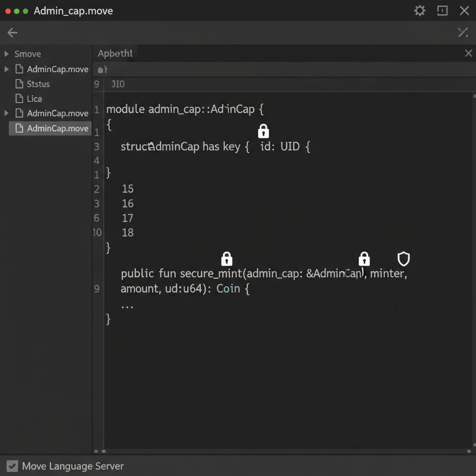Expand the Smove folder

click(x=6, y=54)
